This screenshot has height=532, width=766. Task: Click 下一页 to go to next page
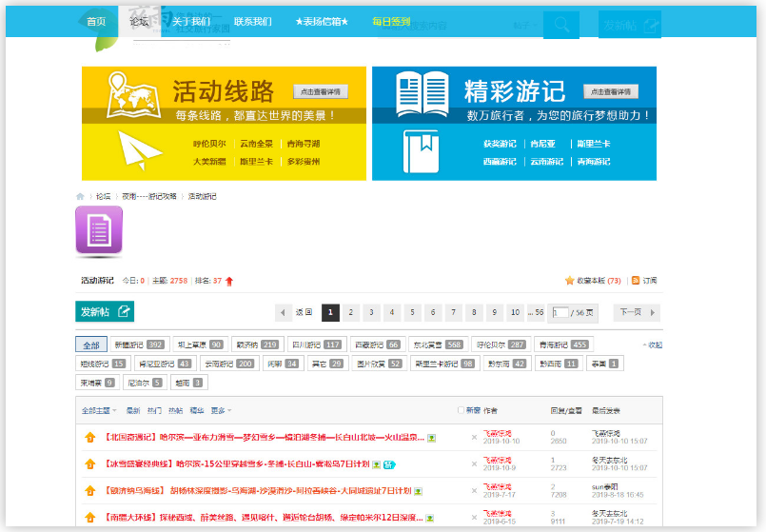click(x=637, y=312)
